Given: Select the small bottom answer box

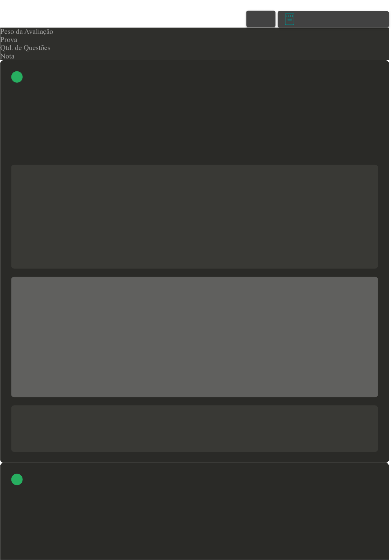Looking at the screenshot, I should point(194,428).
